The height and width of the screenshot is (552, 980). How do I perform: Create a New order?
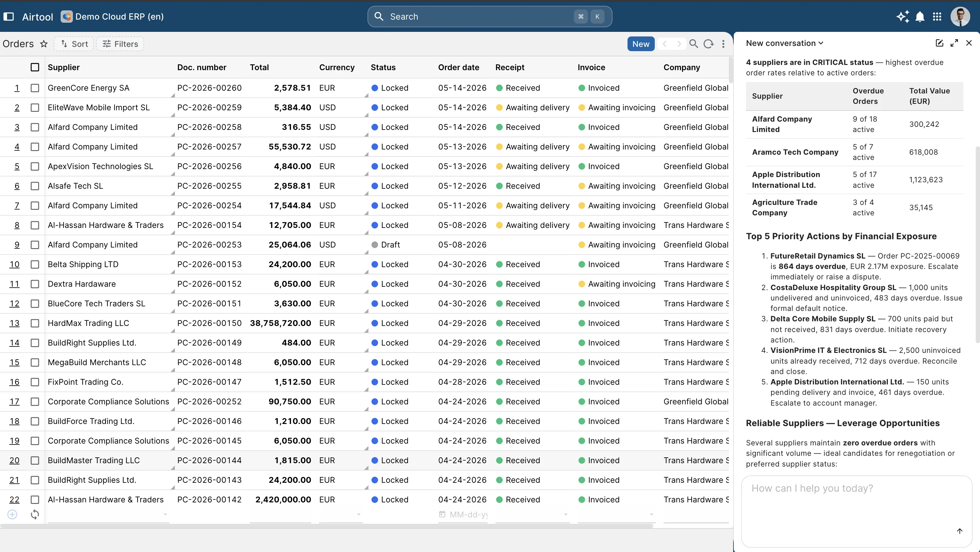[641, 44]
